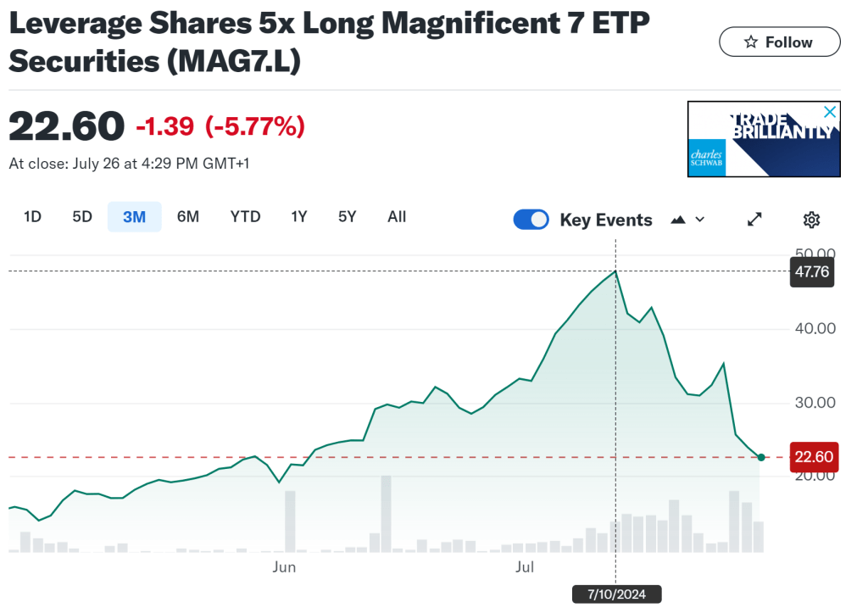Select the 1D time range
The image size is (868, 608).
click(32, 216)
